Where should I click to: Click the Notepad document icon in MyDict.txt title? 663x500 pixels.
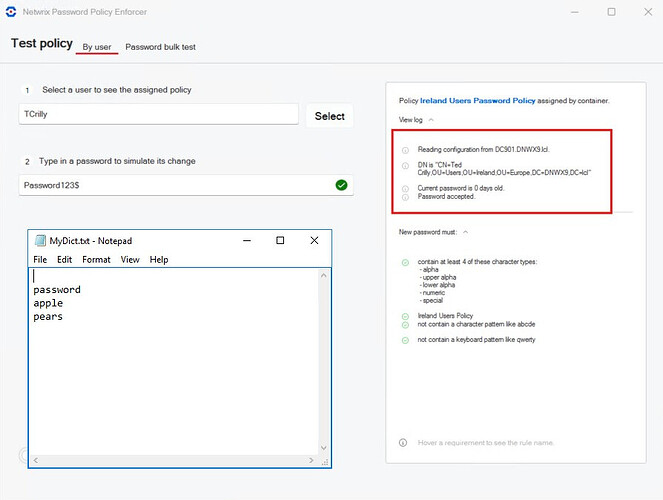coord(40,241)
